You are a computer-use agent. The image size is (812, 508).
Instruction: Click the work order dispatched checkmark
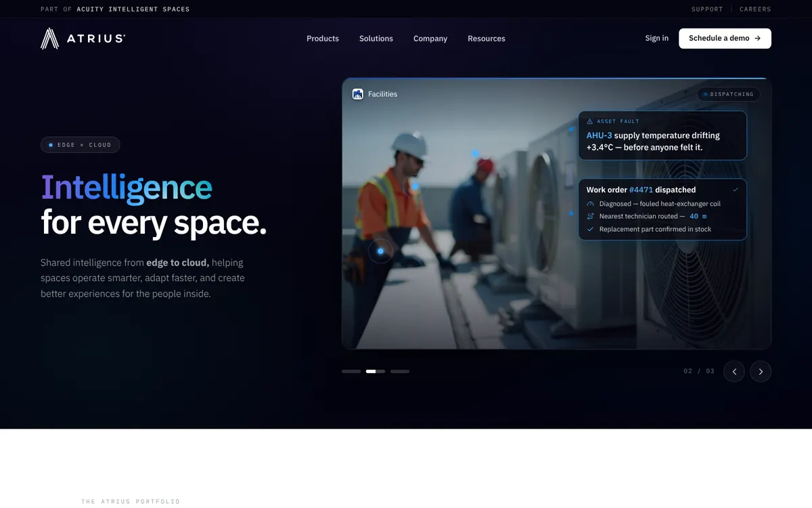[x=736, y=190]
